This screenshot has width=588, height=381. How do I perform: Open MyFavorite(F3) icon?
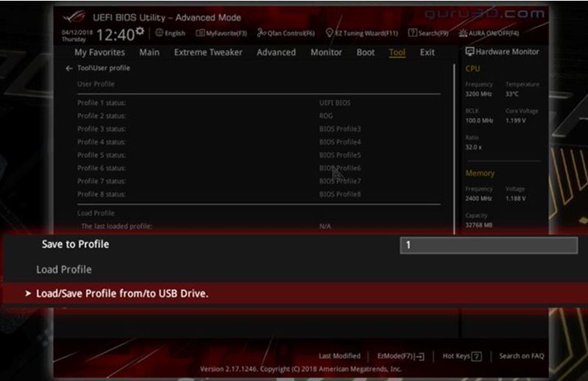[x=200, y=33]
